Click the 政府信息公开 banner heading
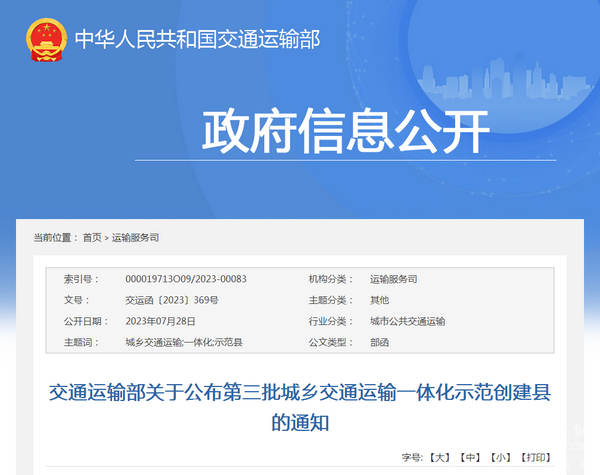 346,130
